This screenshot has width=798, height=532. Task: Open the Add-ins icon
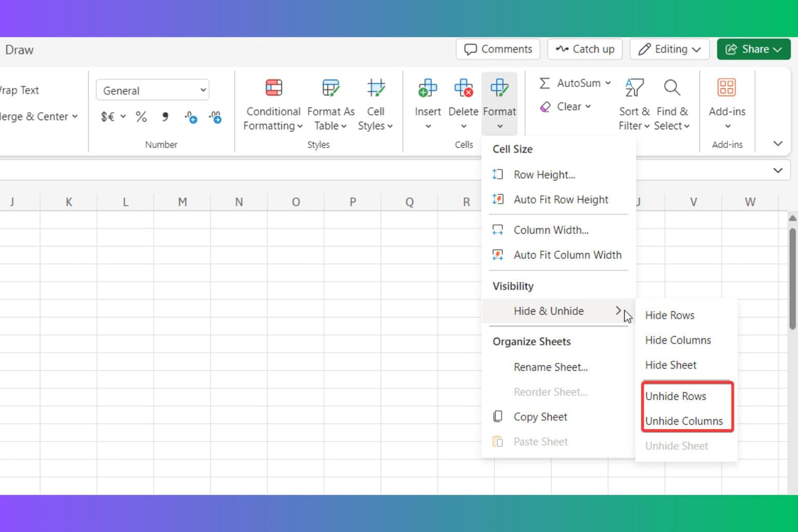(726, 88)
